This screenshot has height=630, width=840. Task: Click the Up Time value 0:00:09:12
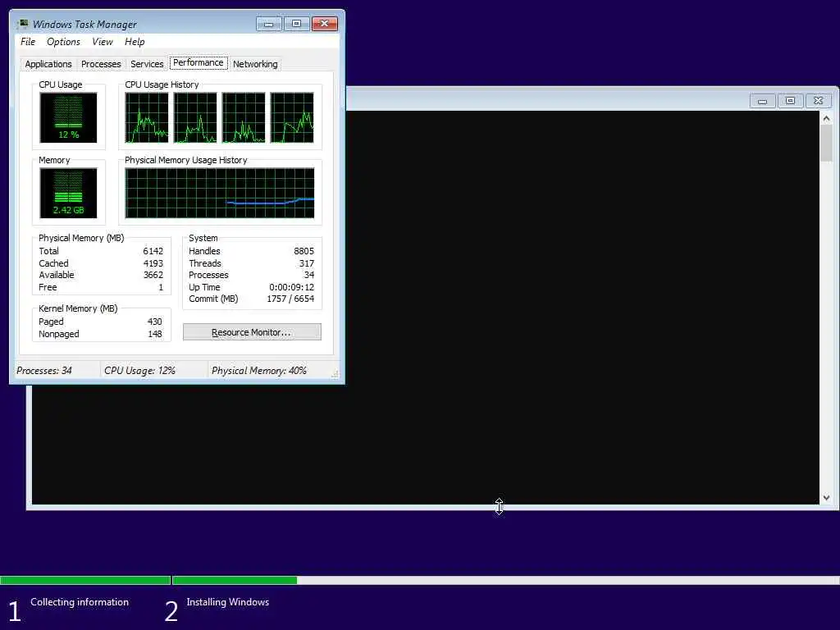tap(291, 287)
